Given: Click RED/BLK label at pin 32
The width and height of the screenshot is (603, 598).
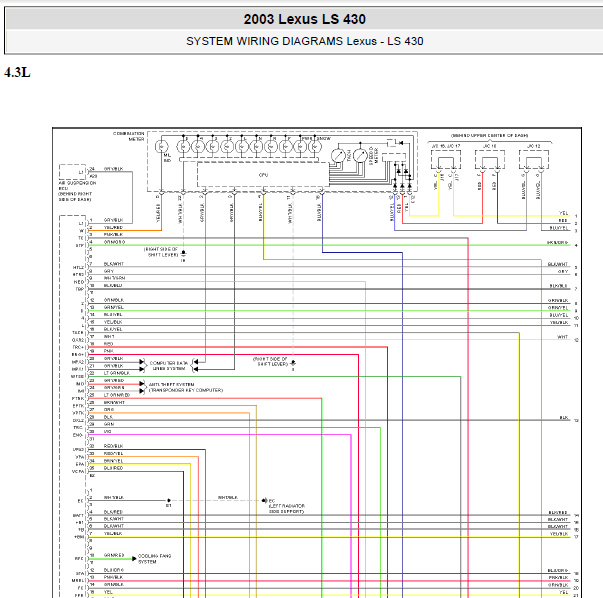Looking at the screenshot, I should pos(113,446).
